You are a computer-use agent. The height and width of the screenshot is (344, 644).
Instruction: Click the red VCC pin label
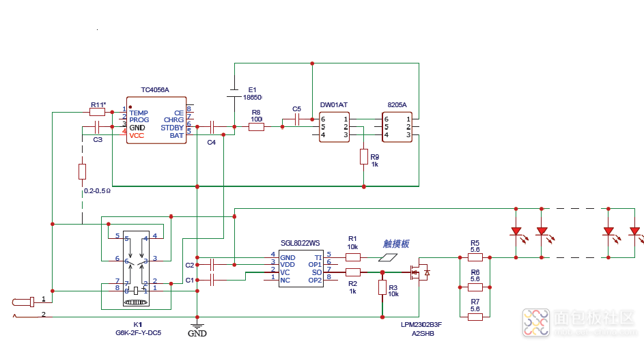pos(137,135)
